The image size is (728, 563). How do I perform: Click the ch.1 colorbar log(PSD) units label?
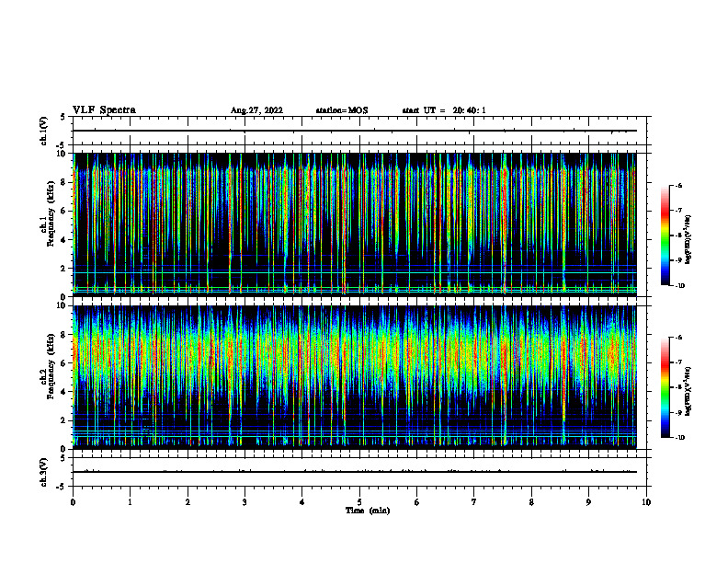(688, 239)
